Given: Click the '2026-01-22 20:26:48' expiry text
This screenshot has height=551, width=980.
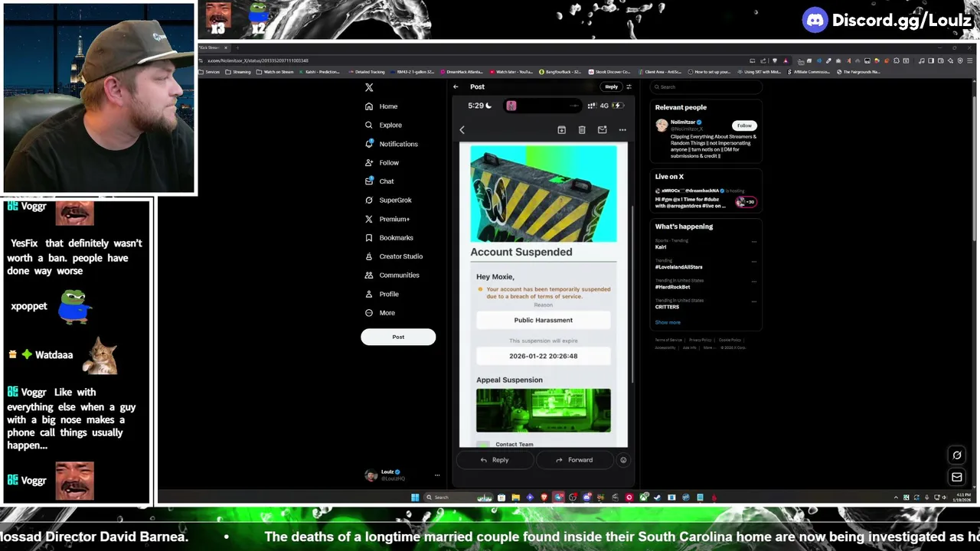Looking at the screenshot, I should [544, 356].
